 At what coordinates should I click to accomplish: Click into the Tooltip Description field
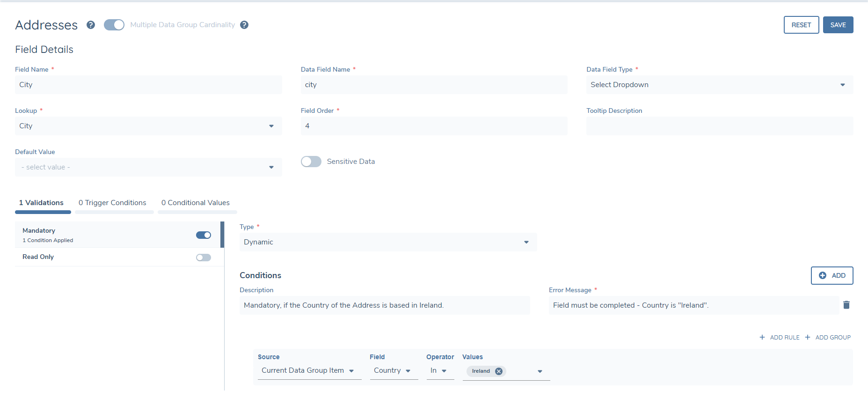[x=719, y=126]
